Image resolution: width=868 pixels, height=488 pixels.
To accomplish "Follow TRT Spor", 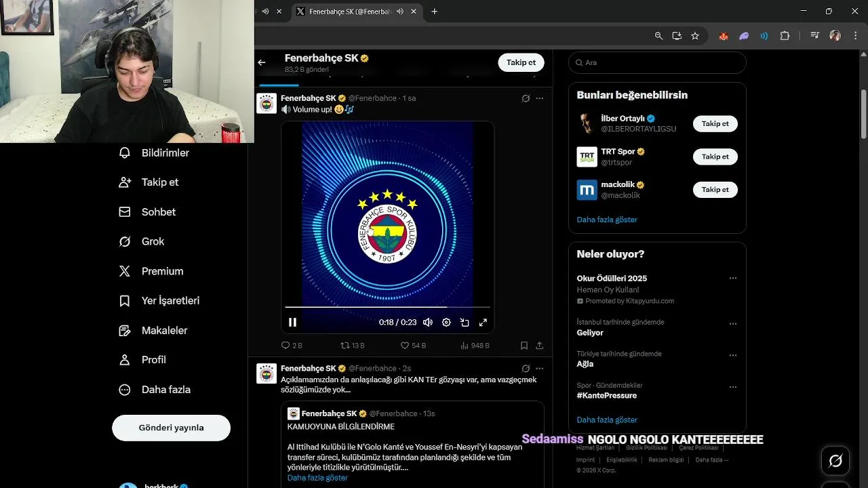I will click(x=715, y=157).
